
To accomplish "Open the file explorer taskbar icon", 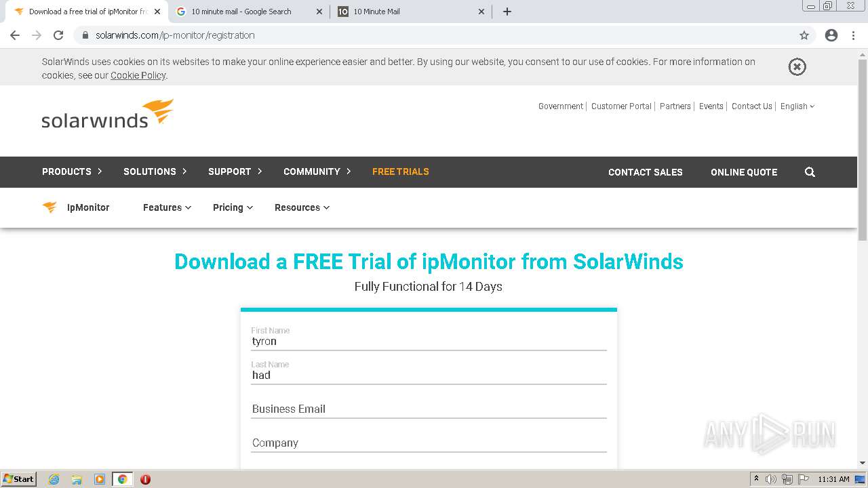I will (77, 479).
